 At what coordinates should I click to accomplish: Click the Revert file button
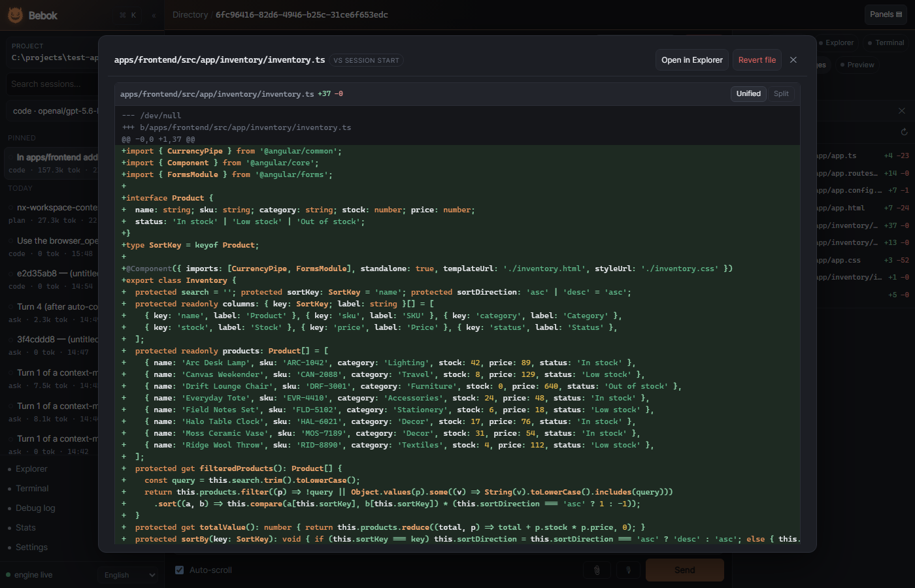757,60
